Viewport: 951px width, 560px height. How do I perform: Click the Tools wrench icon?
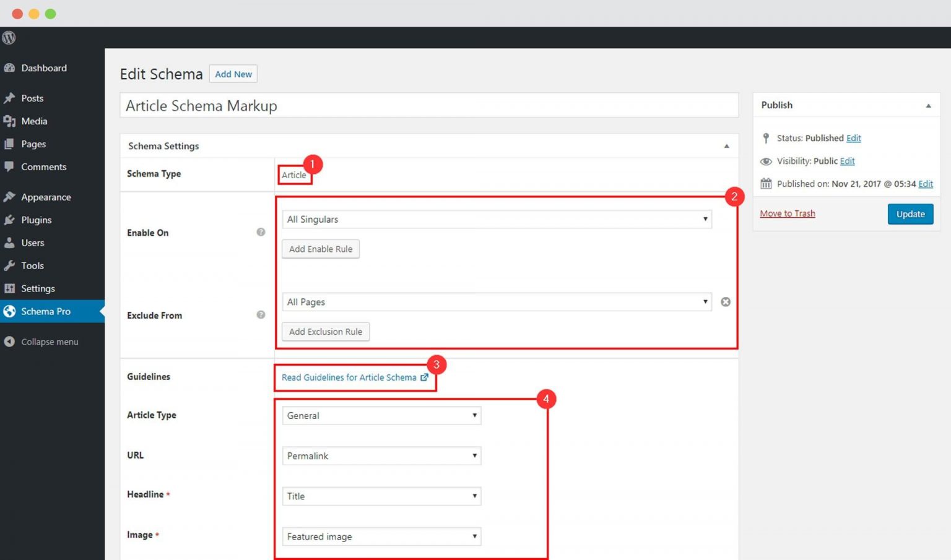click(11, 265)
